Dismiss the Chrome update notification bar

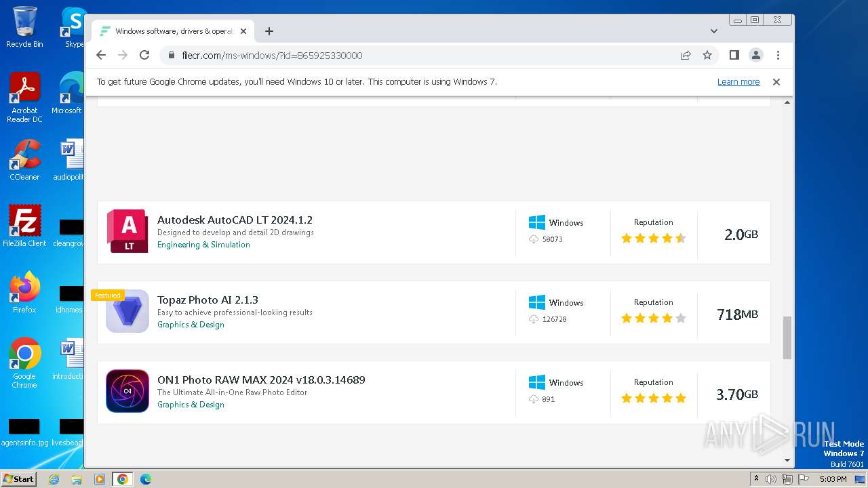pos(776,82)
